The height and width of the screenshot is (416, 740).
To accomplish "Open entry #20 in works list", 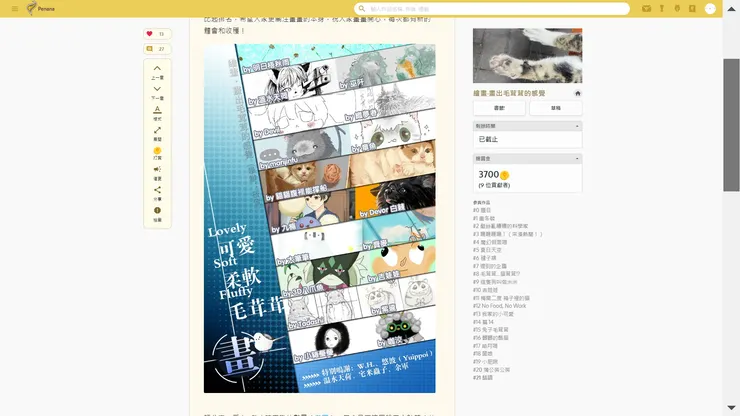I will pyautogui.click(x=491, y=370).
